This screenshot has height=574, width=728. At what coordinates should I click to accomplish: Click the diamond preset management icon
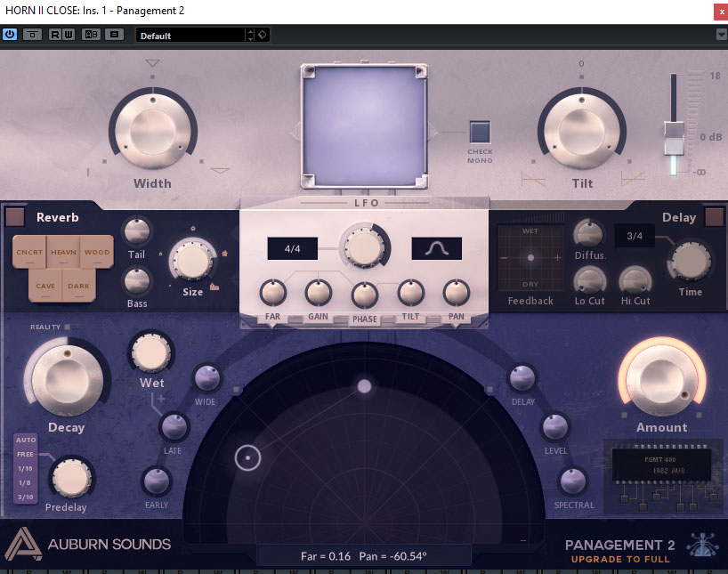263,35
